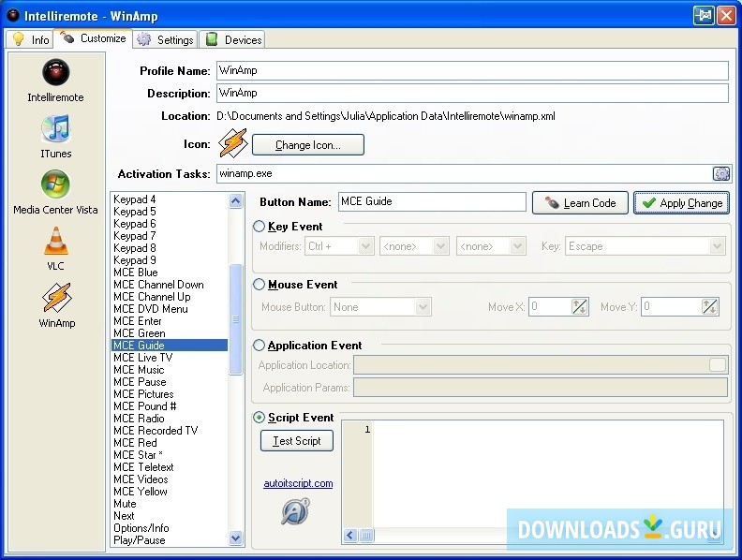Select MCE Yellow in the list
The image size is (742, 560).
pyautogui.click(x=170, y=492)
